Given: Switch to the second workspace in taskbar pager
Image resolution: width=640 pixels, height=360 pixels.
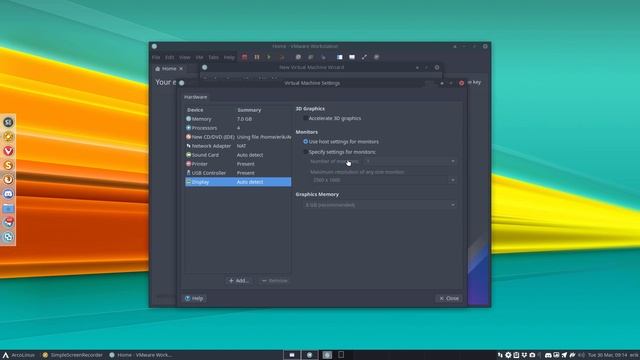Looking at the screenshot, I should (x=309, y=355).
